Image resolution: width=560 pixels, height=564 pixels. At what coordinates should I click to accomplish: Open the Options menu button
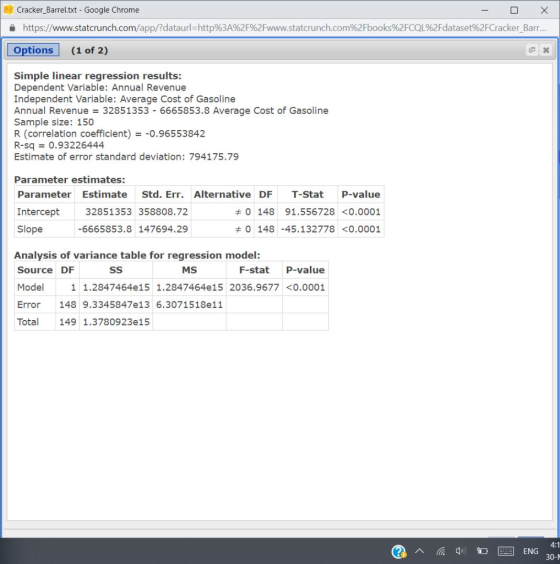coord(33,50)
